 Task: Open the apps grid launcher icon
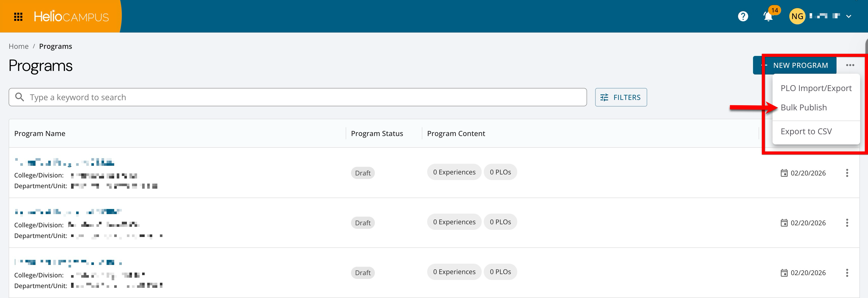pos(18,17)
